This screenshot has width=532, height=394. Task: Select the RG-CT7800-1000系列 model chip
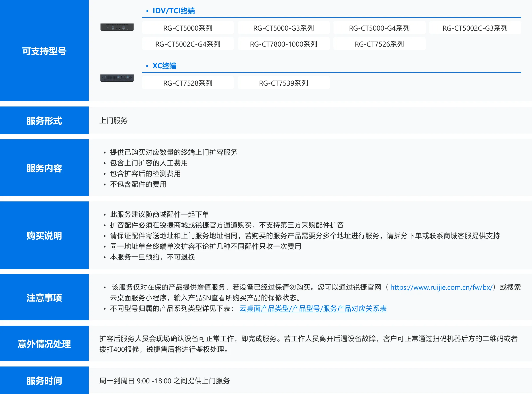coord(284,44)
